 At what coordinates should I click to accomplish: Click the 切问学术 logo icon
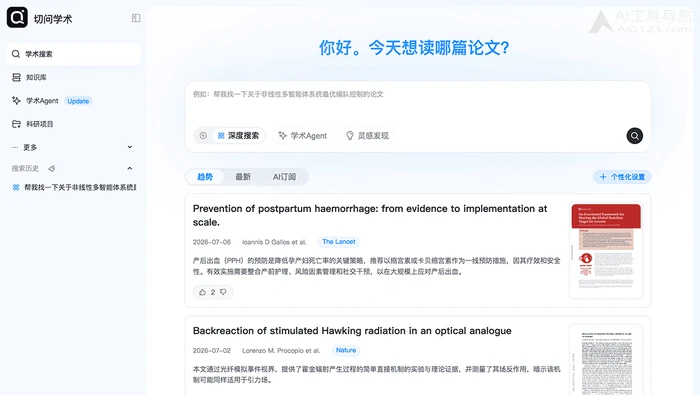tap(17, 18)
